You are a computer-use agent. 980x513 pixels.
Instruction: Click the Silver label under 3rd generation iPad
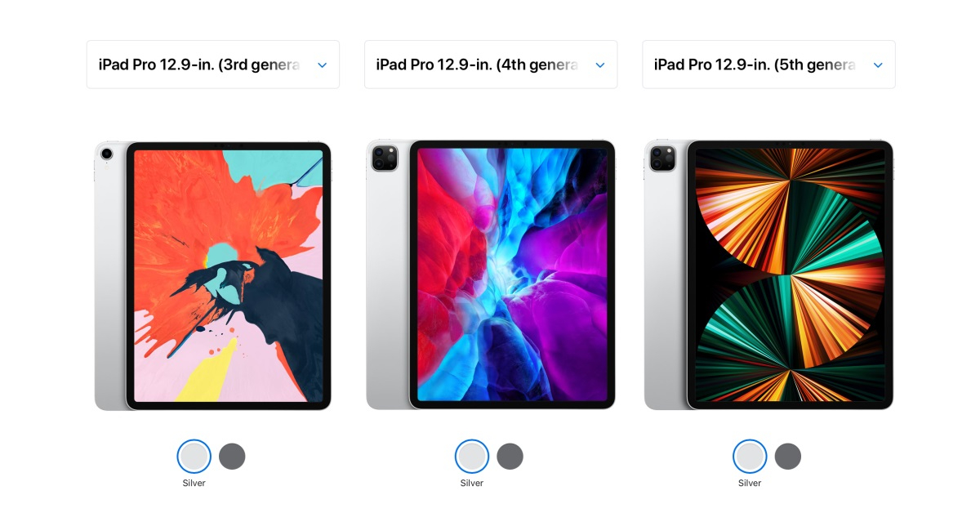tap(194, 483)
